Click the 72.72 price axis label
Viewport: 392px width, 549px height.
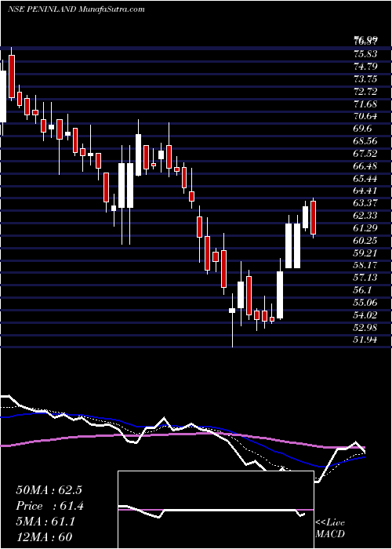[365, 92]
